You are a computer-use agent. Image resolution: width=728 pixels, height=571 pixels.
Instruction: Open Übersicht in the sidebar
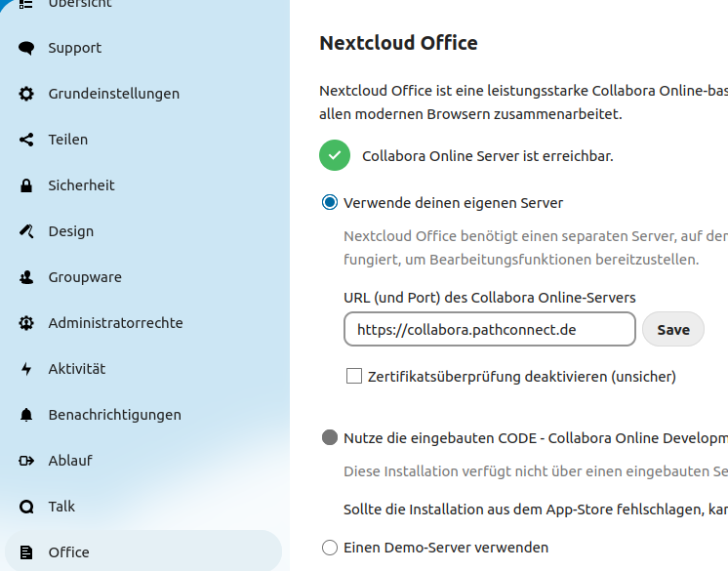[143, 5]
